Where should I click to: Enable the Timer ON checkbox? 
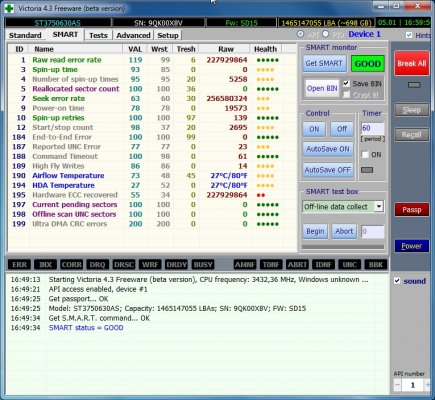tap(365, 154)
